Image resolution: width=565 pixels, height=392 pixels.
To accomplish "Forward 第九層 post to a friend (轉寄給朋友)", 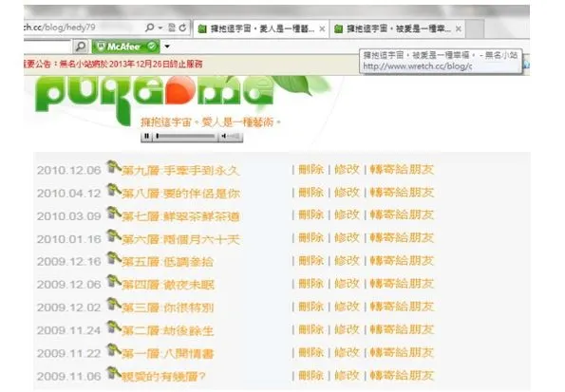I will click(x=402, y=169).
